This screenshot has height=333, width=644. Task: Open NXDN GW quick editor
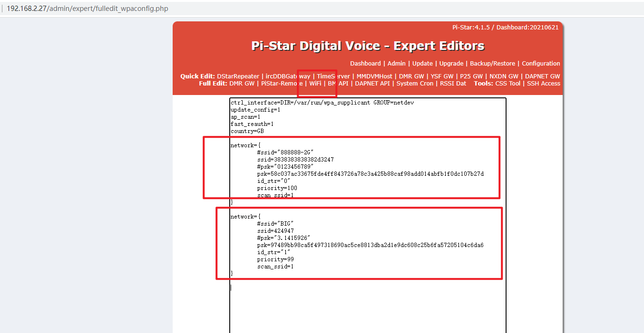click(x=504, y=76)
